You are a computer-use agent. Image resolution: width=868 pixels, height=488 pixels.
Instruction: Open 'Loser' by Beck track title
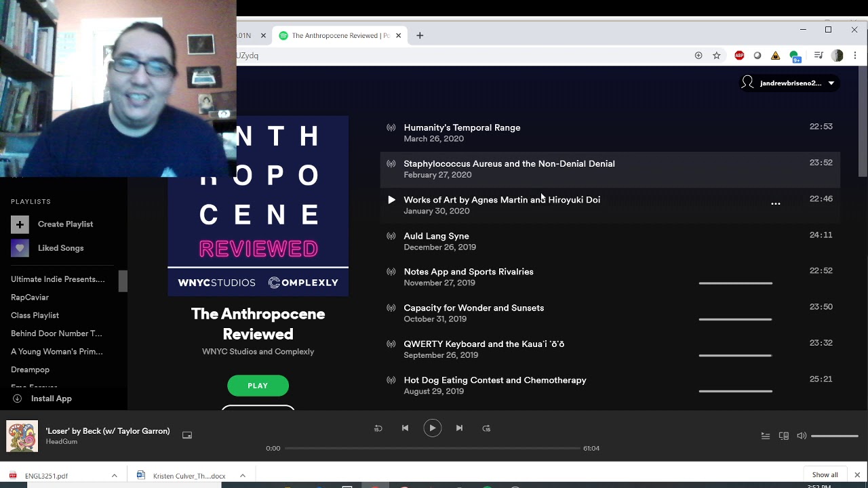[x=108, y=431]
